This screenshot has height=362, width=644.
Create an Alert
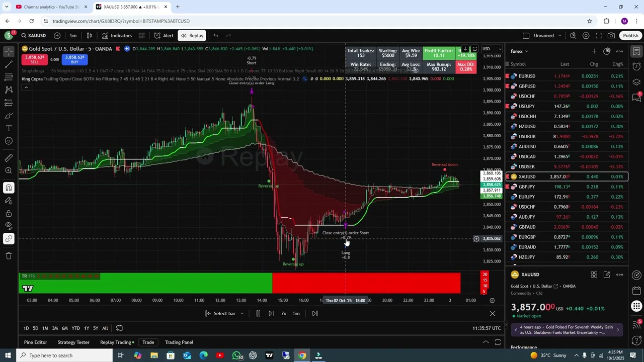click(164, 36)
